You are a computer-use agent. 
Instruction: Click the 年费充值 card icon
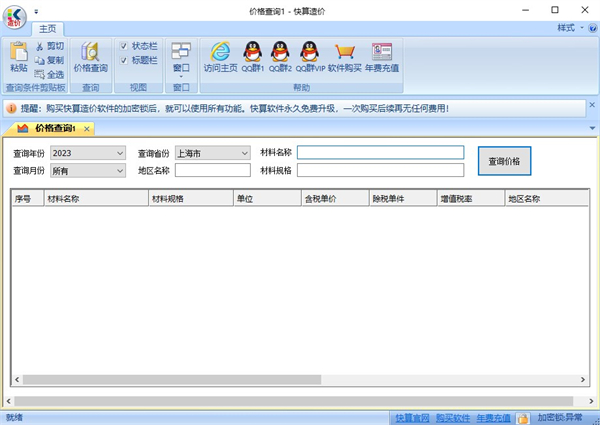pos(382,52)
